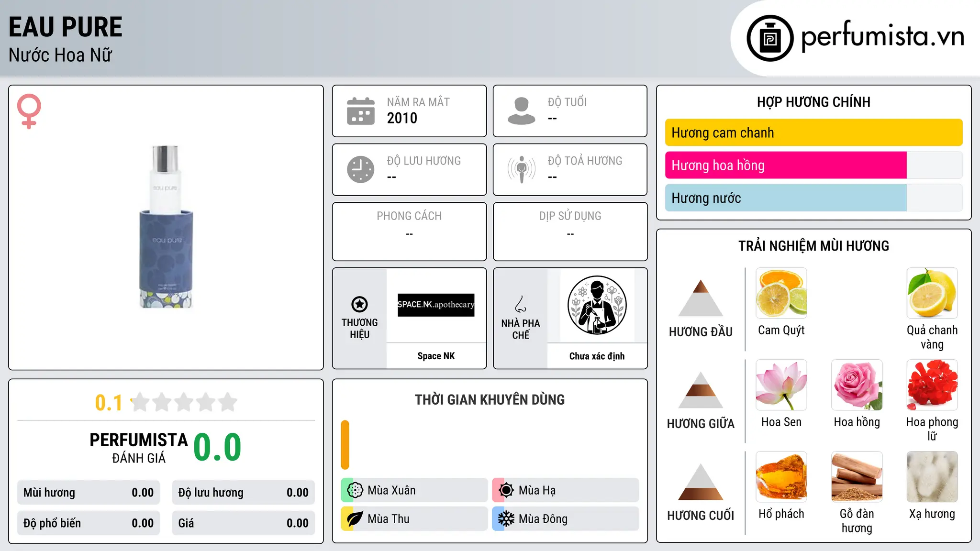
Task: Select the Xạ hương musk image
Action: pos(932,477)
